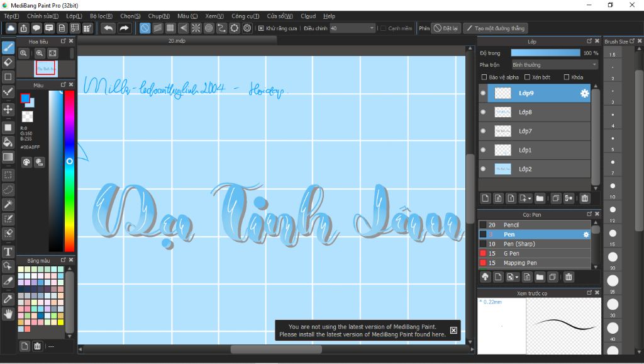Viewport: 644px width, 364px height.
Task: Turn snap off with the circle-slash icon
Action: pyautogui.click(x=145, y=28)
